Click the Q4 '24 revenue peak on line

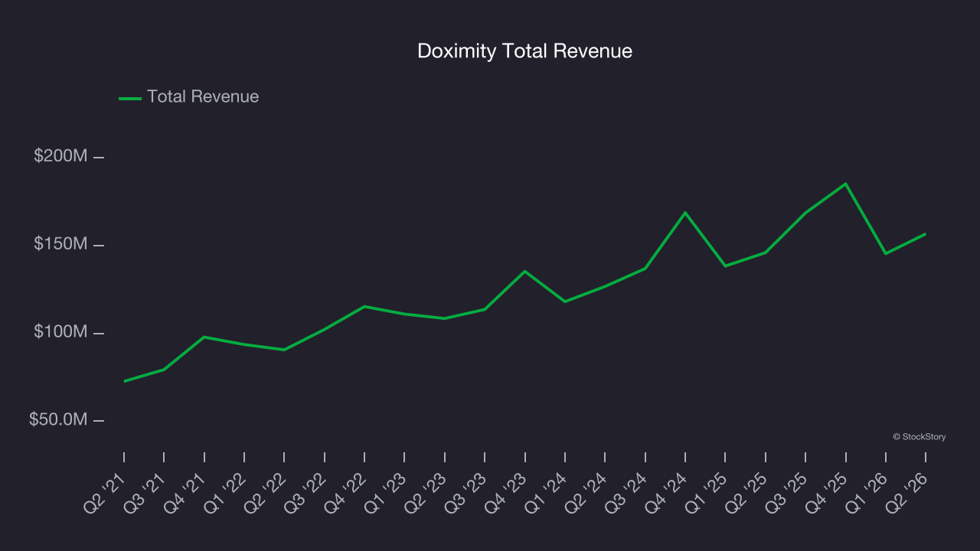[x=685, y=213]
